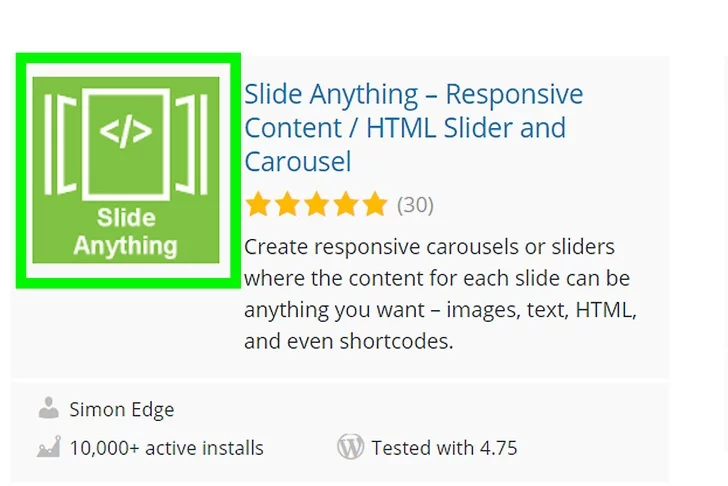Open author Simon Edge's name
This screenshot has height=486, width=728.
click(x=121, y=409)
